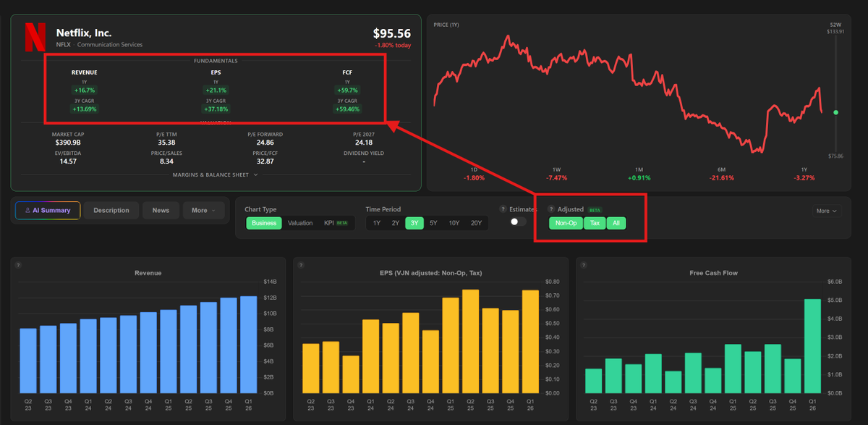Screen dimensions: 868x425
Task: Click the Revenue 3Y CAGR +13.69% badge
Action: (x=84, y=109)
